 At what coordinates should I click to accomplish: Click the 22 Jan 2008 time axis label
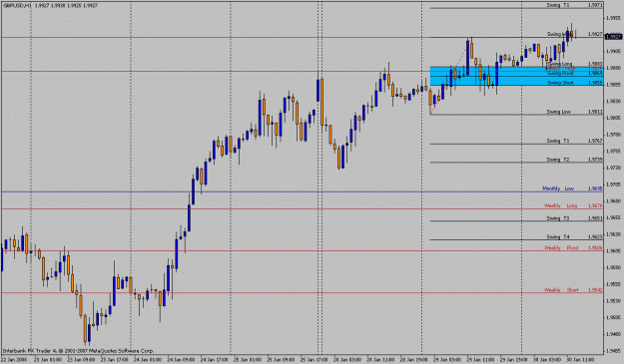point(15,360)
